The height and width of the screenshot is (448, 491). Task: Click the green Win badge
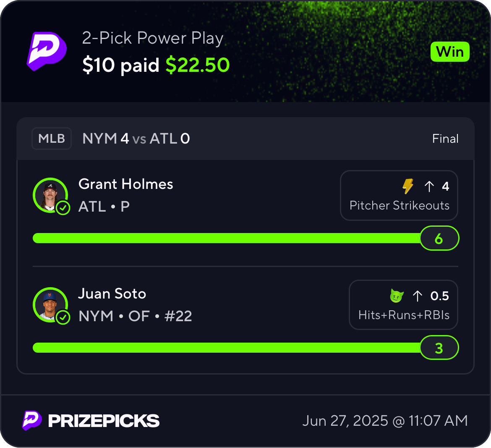coord(450,52)
